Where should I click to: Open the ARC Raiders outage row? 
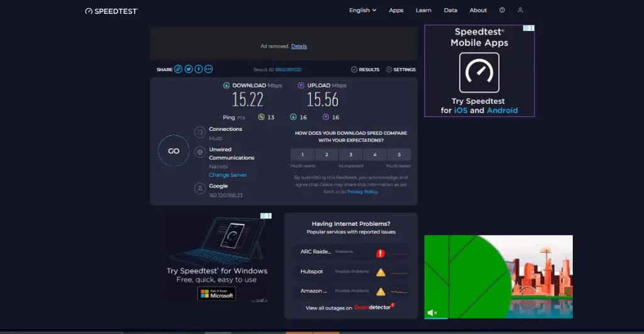351,252
